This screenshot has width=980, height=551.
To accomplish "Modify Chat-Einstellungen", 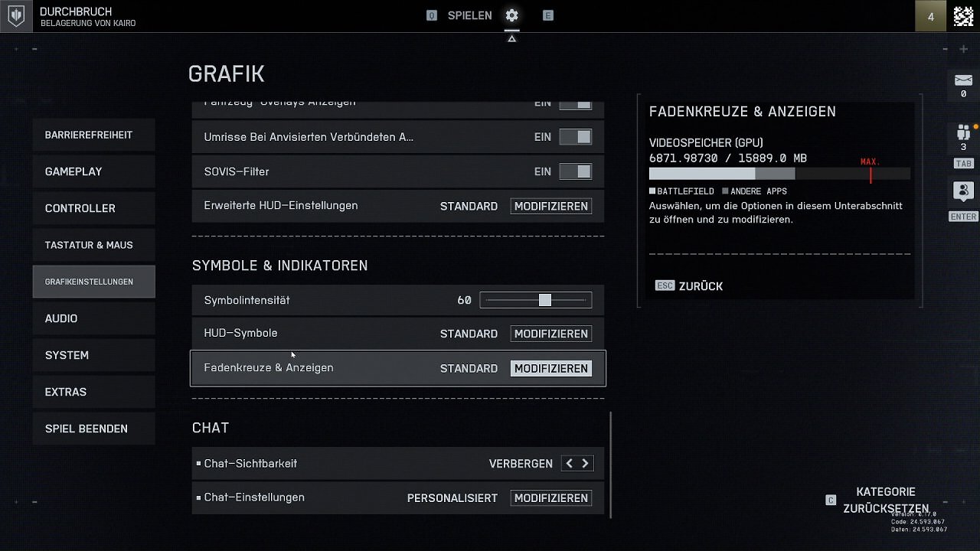I will pos(551,497).
